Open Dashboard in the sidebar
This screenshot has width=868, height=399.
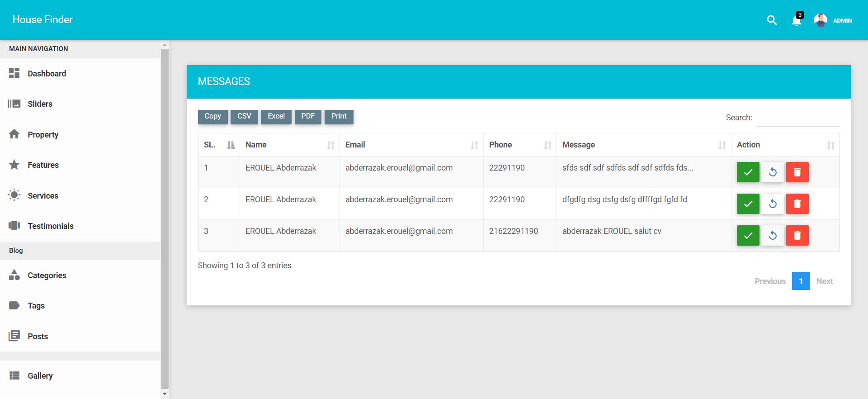click(80, 73)
